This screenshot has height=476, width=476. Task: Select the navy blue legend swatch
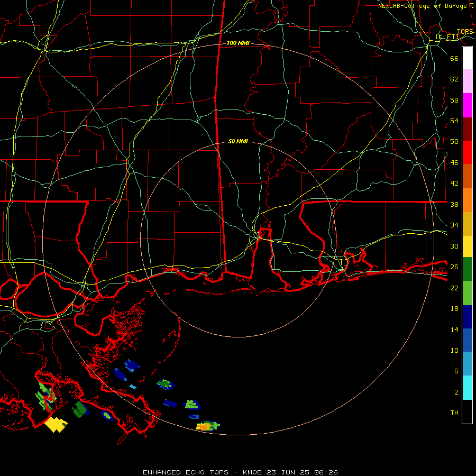point(467,317)
